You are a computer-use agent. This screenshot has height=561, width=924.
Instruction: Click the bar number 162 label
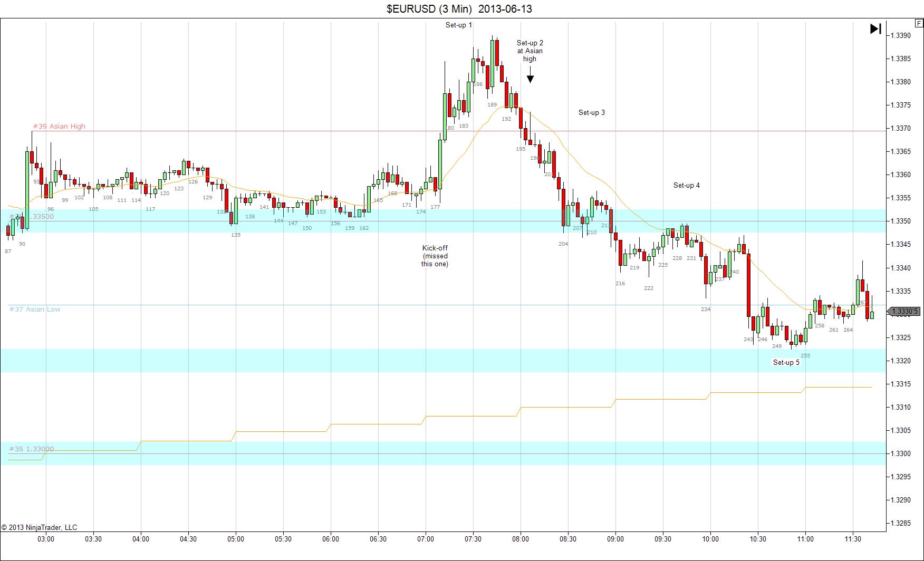point(364,228)
